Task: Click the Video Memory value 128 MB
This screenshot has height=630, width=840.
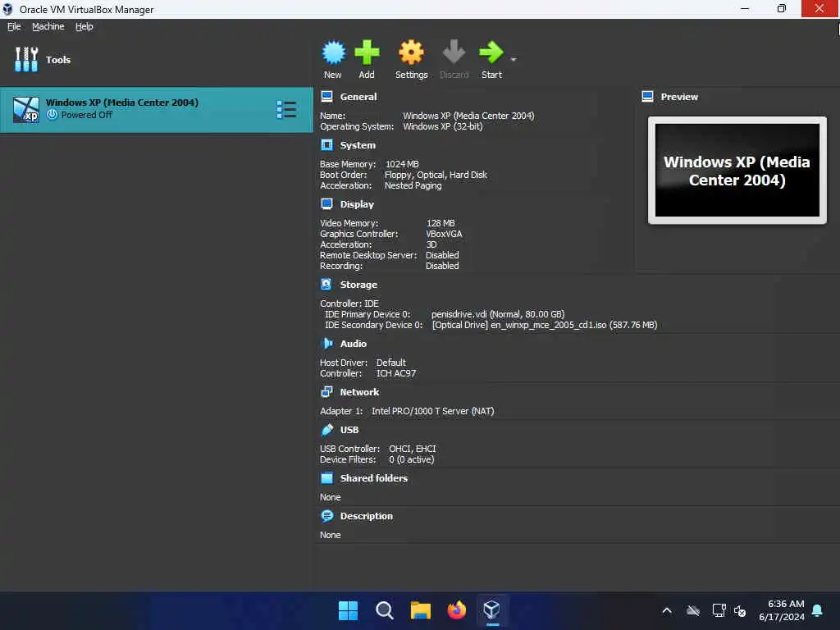Action: point(441,223)
